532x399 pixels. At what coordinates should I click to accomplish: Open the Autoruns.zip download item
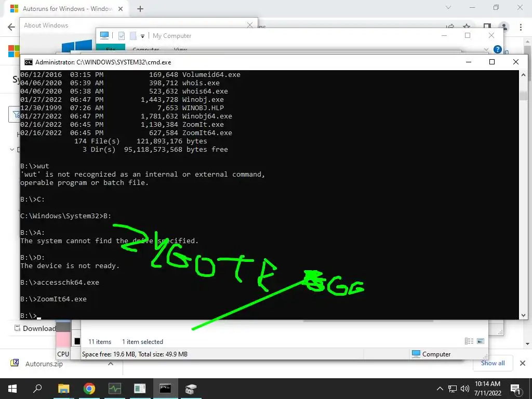pyautogui.click(x=44, y=364)
